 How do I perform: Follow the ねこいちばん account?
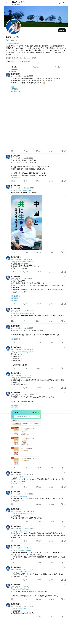tap(62, 30)
